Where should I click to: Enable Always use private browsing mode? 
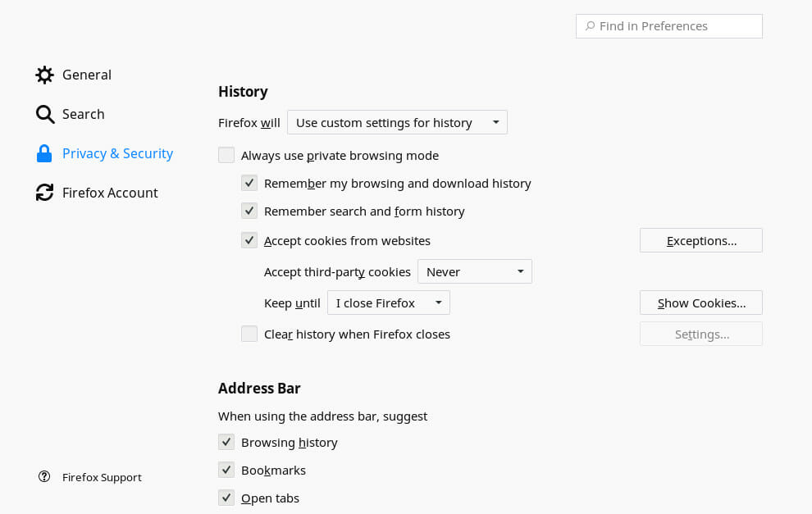[x=226, y=155]
